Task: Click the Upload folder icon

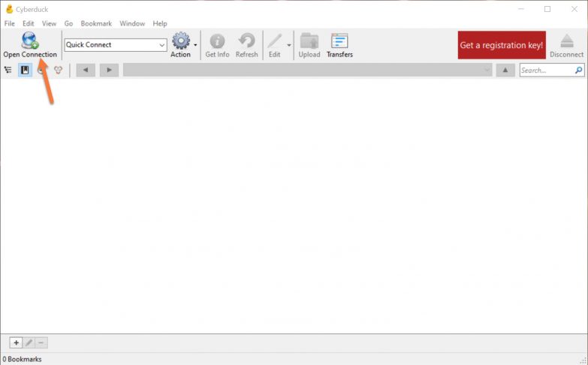Action: click(x=309, y=41)
